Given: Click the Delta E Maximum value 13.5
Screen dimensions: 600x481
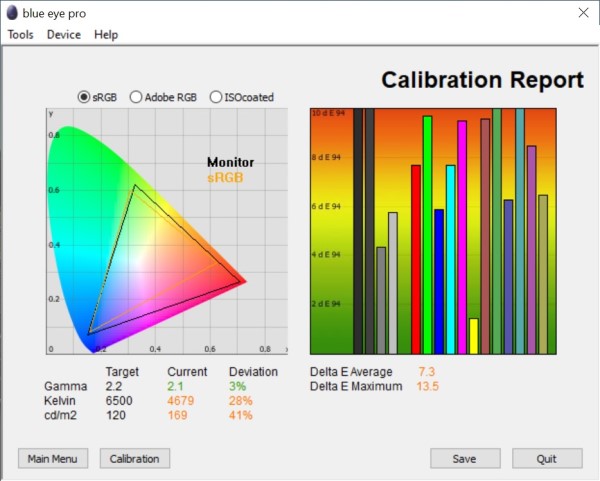Looking at the screenshot, I should (429, 386).
